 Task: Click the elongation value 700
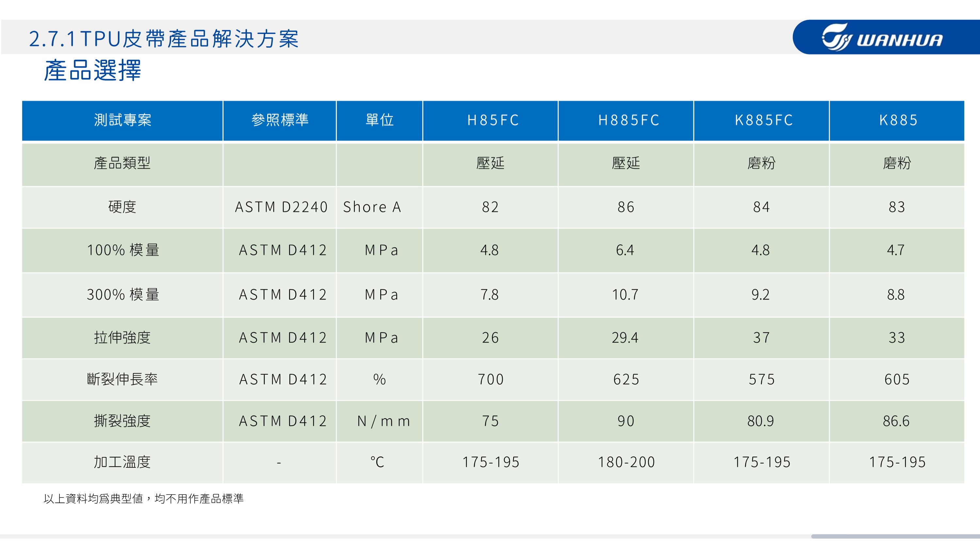[x=491, y=380]
